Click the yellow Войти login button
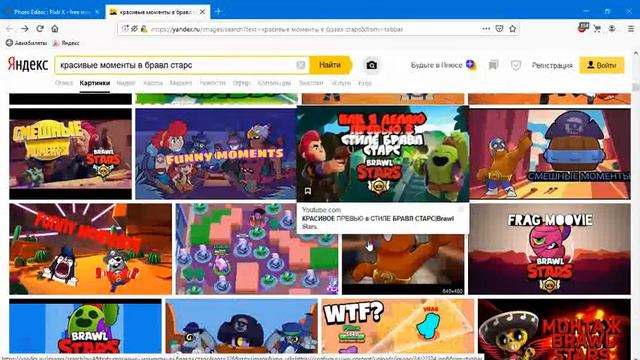 [602, 65]
